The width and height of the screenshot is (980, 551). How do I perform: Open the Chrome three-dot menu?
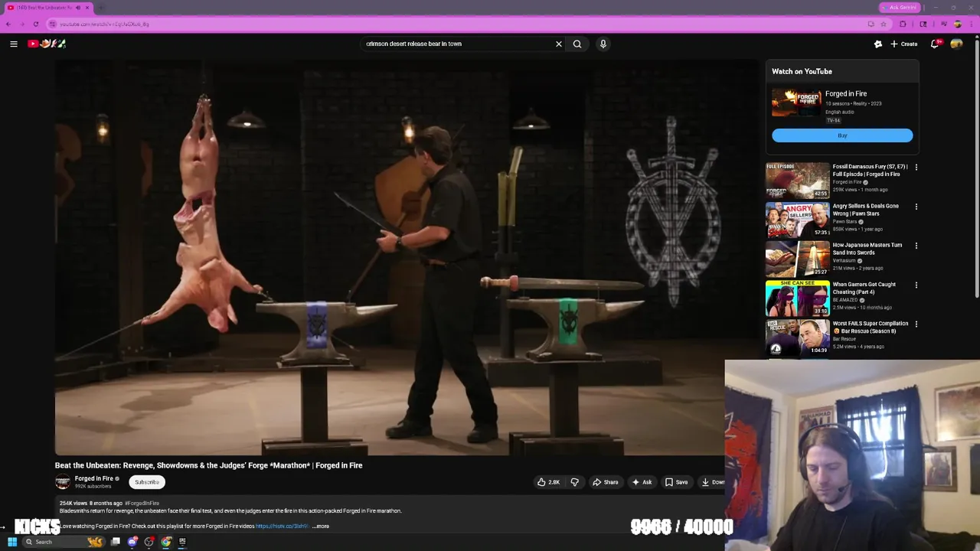click(972, 24)
